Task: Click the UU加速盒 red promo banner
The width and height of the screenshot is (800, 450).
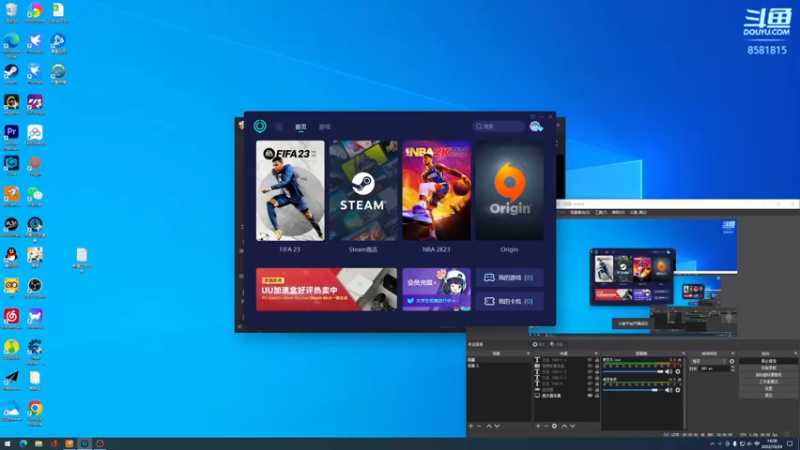Action: tap(326, 289)
